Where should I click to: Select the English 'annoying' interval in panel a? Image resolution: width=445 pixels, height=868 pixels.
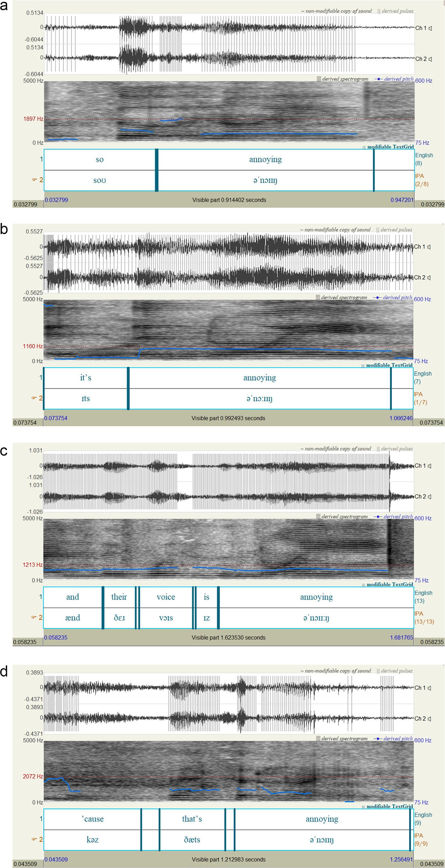click(266, 160)
